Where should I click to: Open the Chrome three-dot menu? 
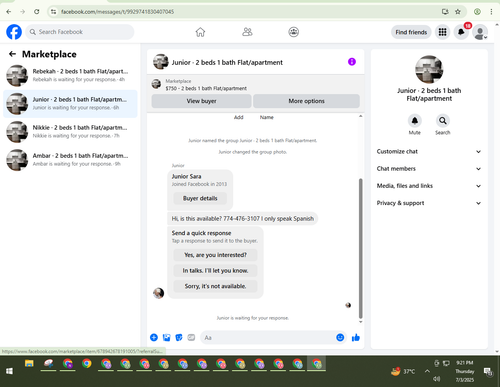[491, 12]
